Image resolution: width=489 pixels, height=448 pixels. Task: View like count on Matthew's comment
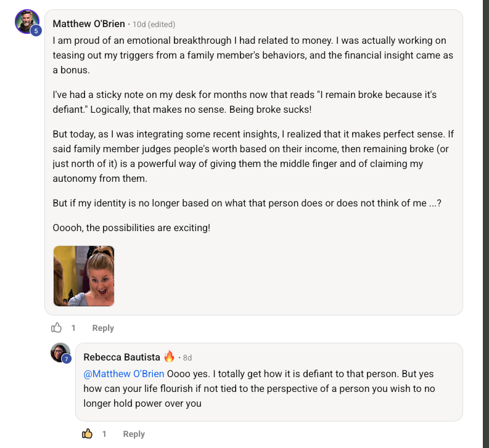tap(73, 328)
